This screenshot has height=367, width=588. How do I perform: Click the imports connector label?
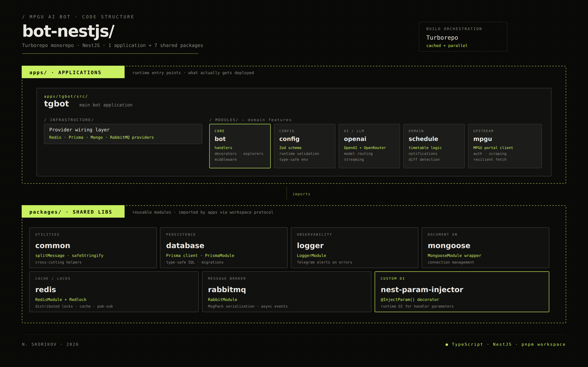point(301,194)
